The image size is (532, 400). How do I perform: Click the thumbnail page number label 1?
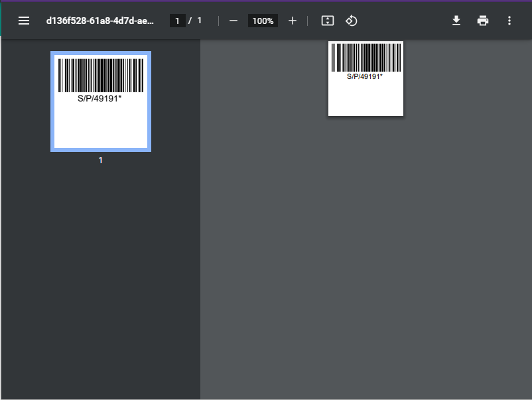click(x=100, y=160)
